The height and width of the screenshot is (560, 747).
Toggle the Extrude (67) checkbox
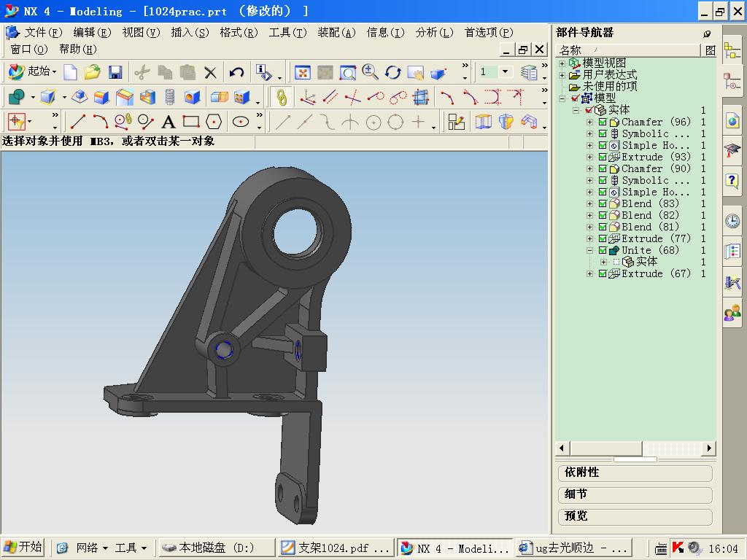(x=603, y=273)
